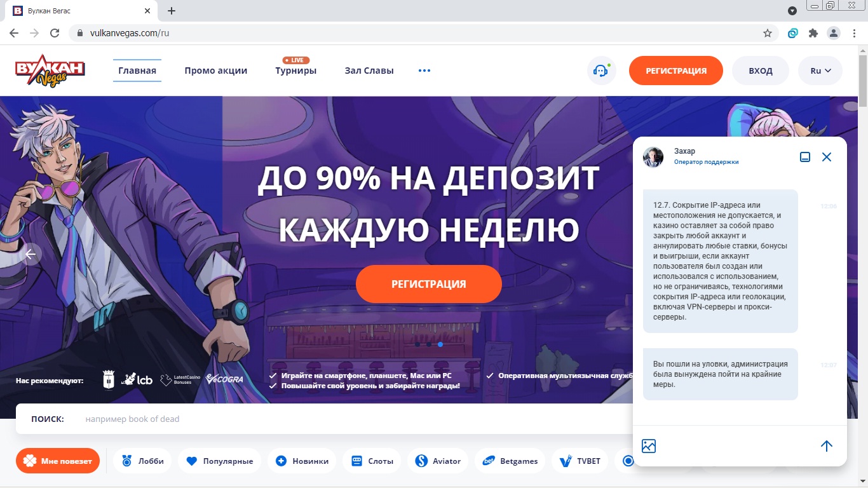Go to previous banner slide arrow
This screenshot has width=868, height=488.
point(30,254)
